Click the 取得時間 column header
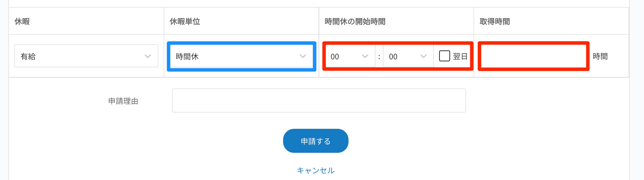 (494, 22)
